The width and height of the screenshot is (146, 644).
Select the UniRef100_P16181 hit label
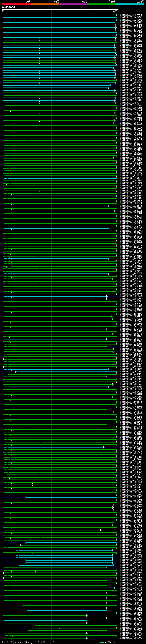(x=131, y=55)
